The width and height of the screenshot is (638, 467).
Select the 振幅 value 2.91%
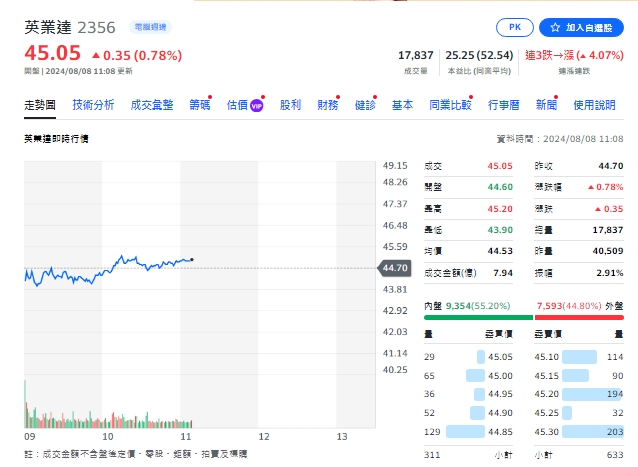610,273
